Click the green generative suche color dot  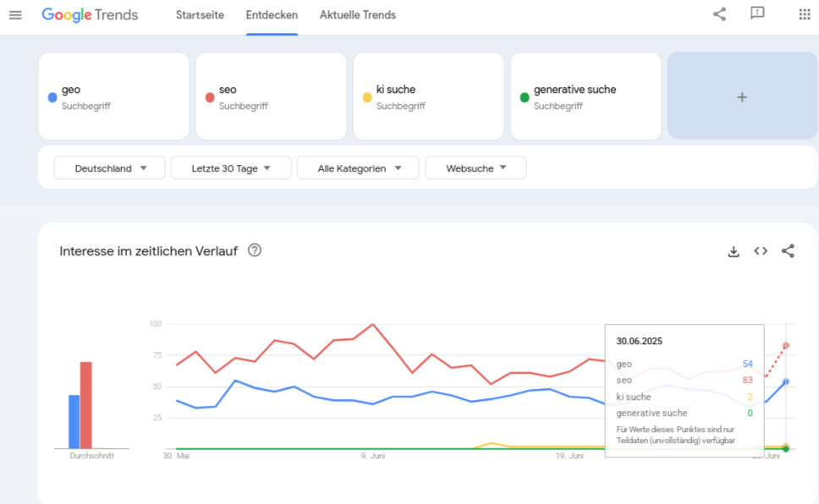pyautogui.click(x=525, y=97)
